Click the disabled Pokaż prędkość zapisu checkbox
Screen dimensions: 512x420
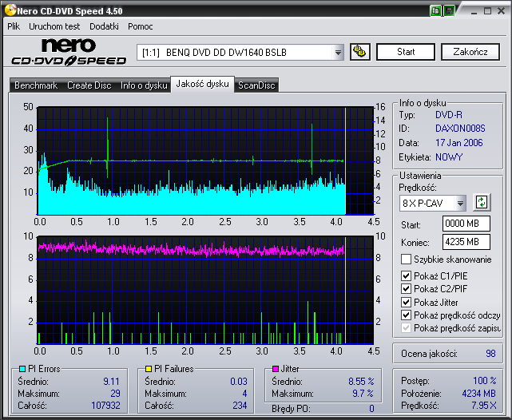[406, 328]
